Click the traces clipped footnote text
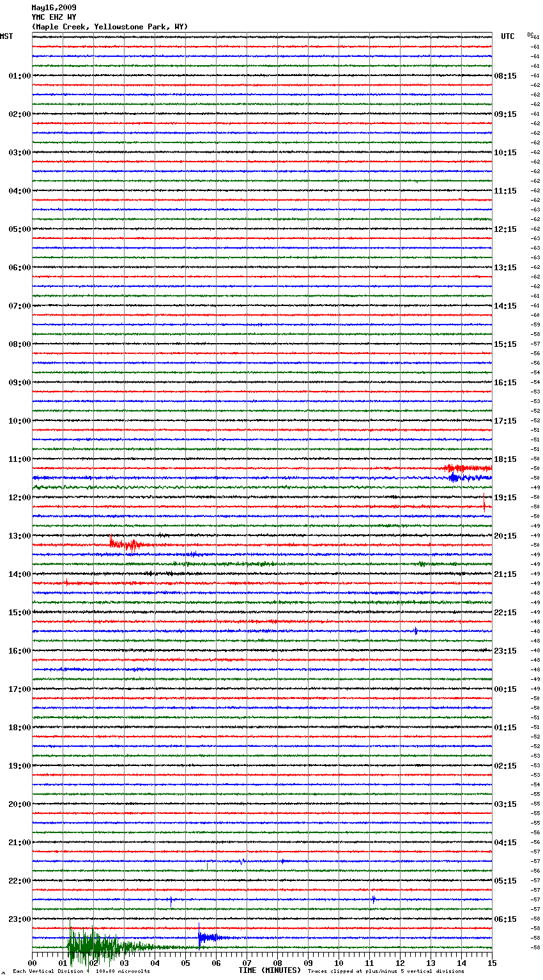Viewport: 543px width, 980px height. point(386,971)
